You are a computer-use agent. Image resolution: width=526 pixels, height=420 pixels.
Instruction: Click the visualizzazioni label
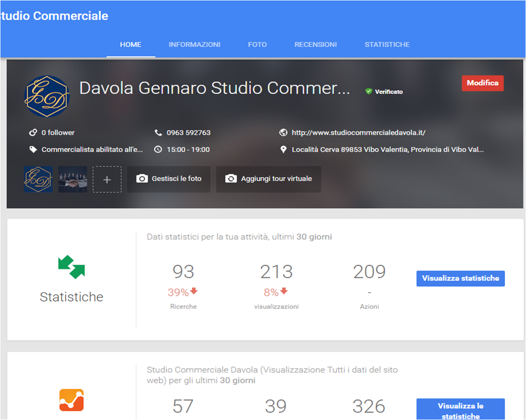pyautogui.click(x=276, y=306)
